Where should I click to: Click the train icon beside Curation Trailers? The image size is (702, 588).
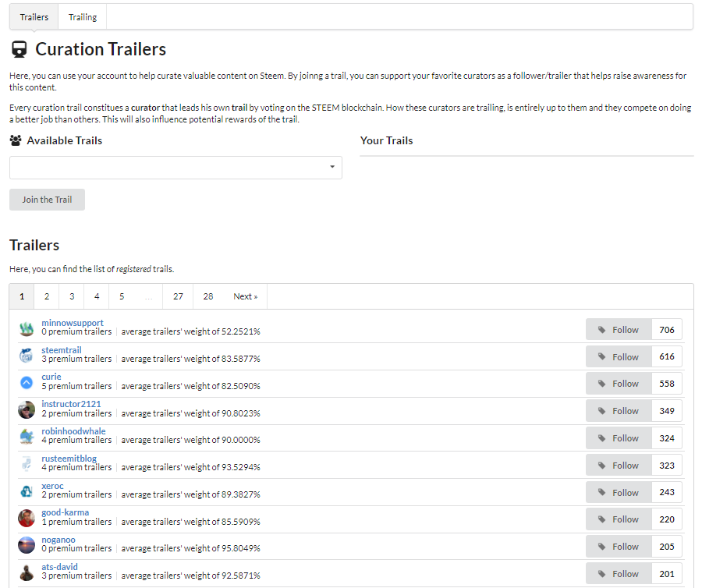[x=19, y=50]
